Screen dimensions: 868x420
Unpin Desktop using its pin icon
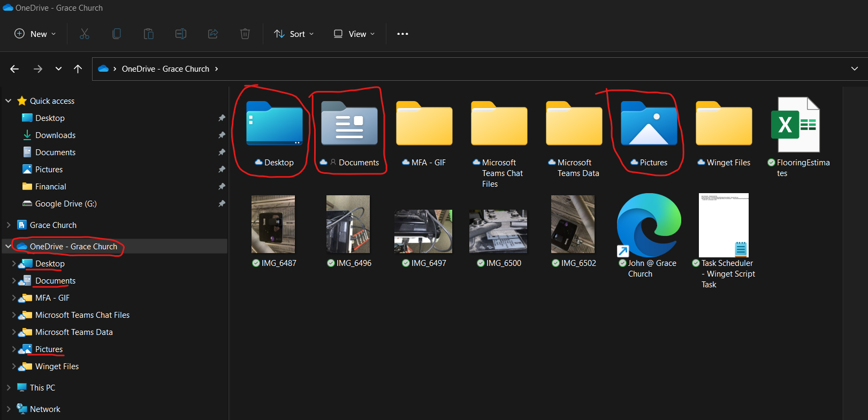pos(222,118)
